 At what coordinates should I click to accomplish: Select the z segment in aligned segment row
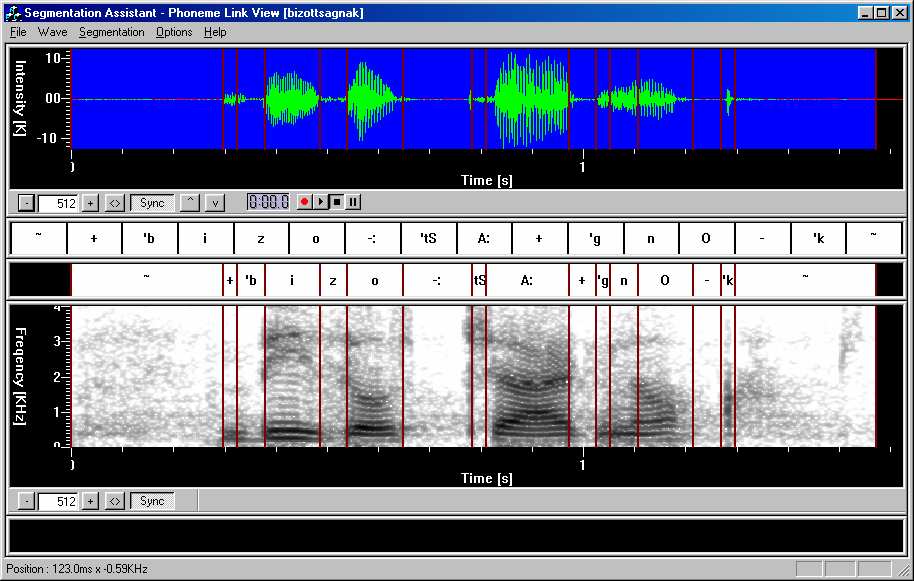click(333, 280)
